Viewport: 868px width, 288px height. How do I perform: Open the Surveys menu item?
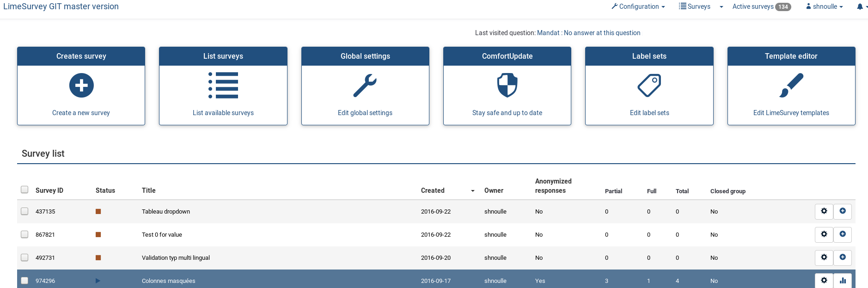(x=695, y=6)
